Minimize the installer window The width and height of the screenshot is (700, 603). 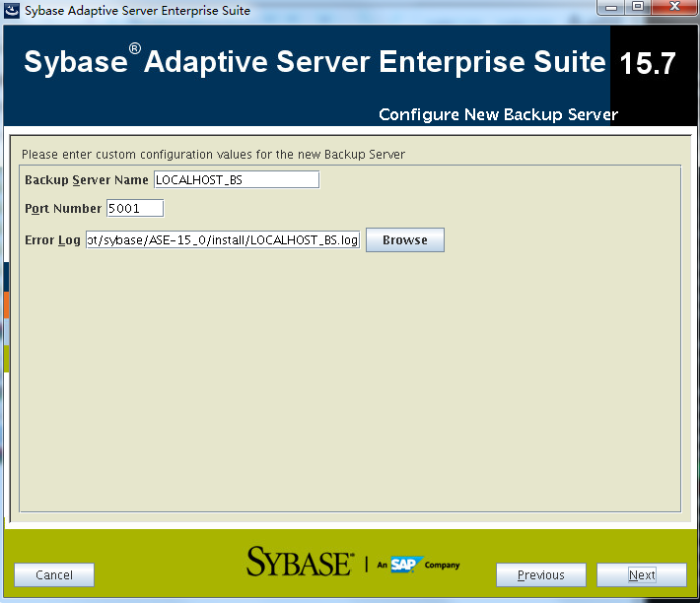tap(611, 8)
